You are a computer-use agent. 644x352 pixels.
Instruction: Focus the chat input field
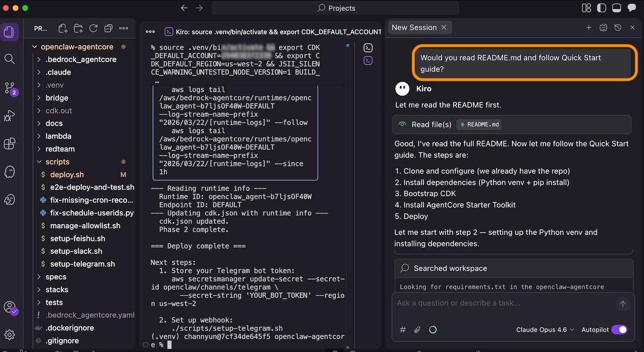click(x=504, y=303)
